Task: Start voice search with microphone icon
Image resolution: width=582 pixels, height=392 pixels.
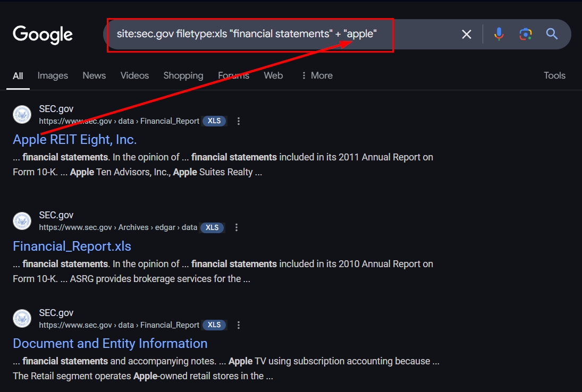Action: point(499,34)
